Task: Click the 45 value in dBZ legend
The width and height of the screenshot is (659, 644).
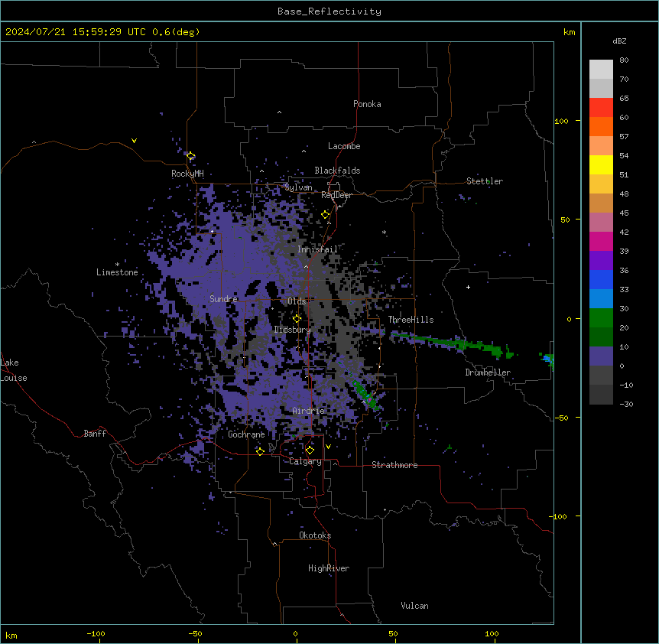Action: coord(624,213)
